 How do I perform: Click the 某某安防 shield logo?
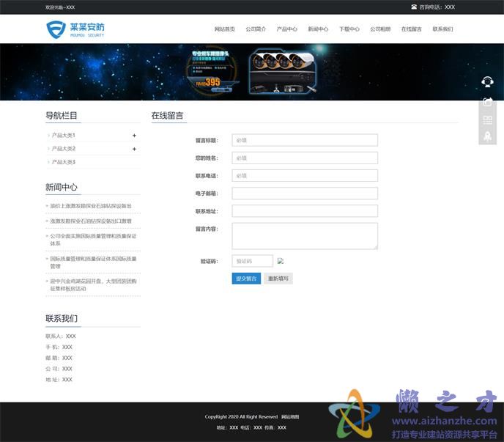pos(75,29)
